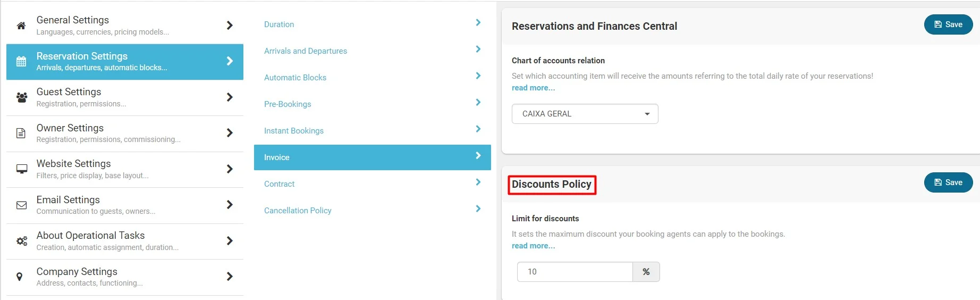
Task: Expand the Automatic Blocks chevron arrow
Action: point(478,76)
